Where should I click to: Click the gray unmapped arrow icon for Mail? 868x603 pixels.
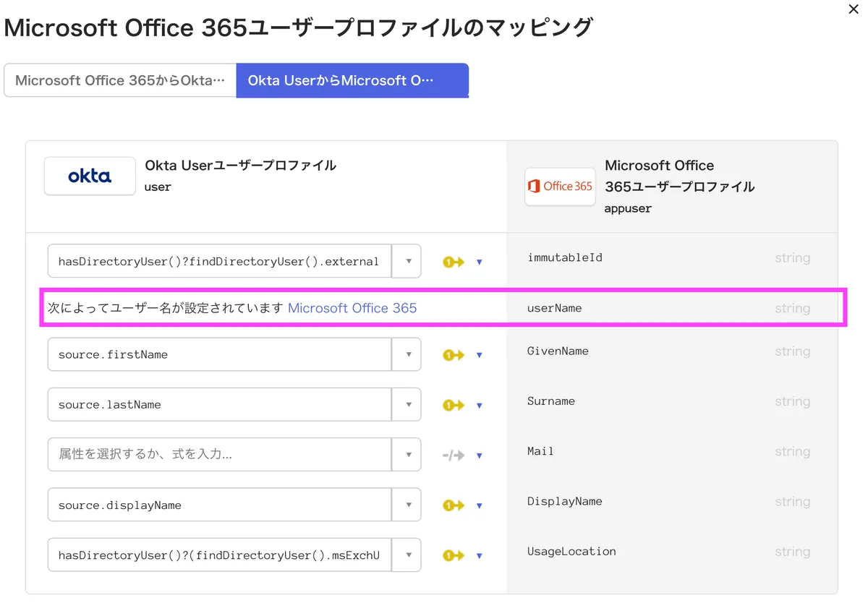[454, 456]
